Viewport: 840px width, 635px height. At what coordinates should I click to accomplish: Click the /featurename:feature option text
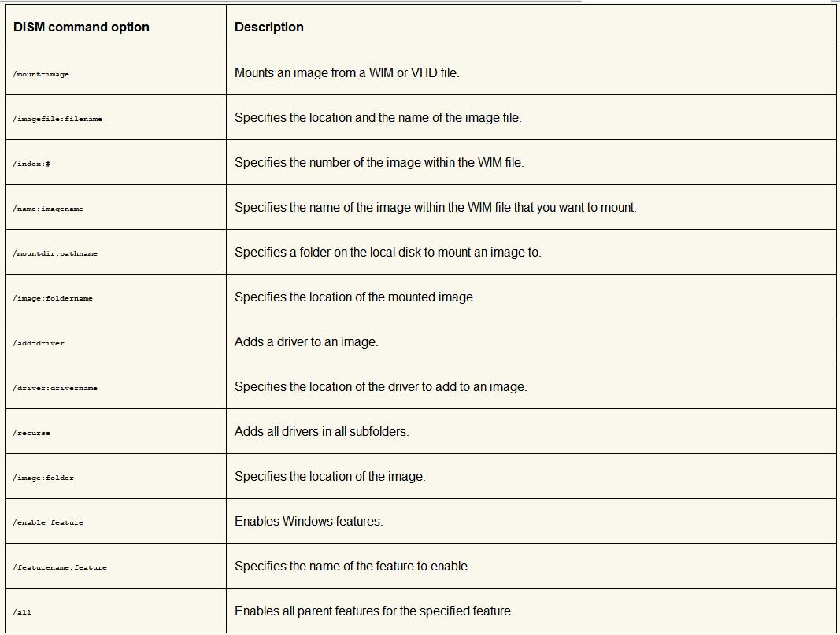(60, 567)
